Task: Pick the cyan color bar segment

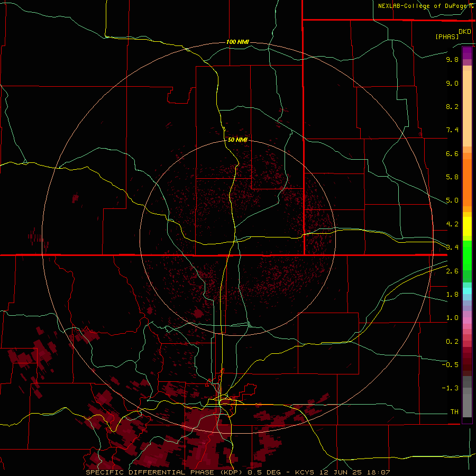Action: [467, 291]
